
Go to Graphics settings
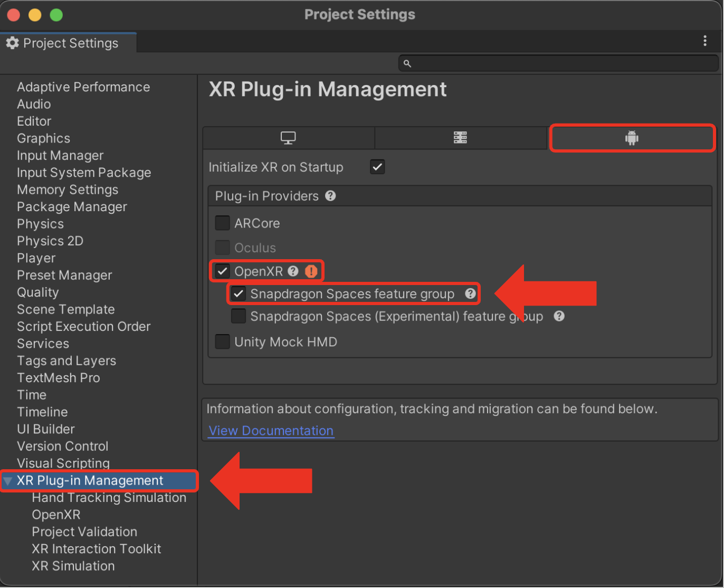pyautogui.click(x=43, y=138)
